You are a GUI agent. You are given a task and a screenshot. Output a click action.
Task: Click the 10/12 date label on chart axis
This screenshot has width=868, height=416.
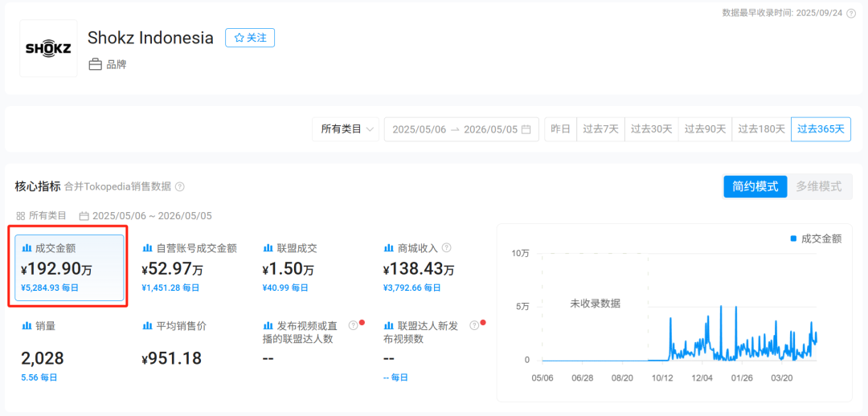[x=661, y=378]
